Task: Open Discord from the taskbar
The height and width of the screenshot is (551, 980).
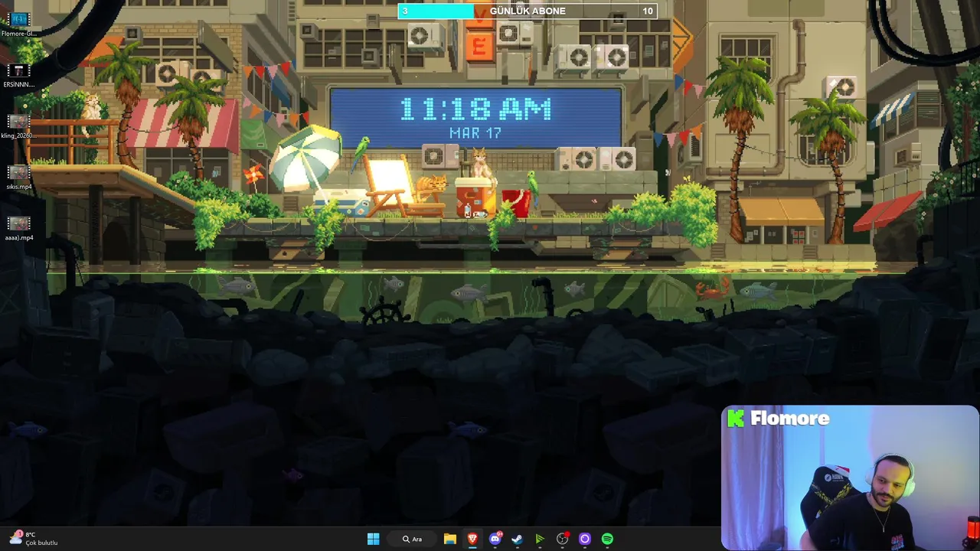Action: [495, 539]
